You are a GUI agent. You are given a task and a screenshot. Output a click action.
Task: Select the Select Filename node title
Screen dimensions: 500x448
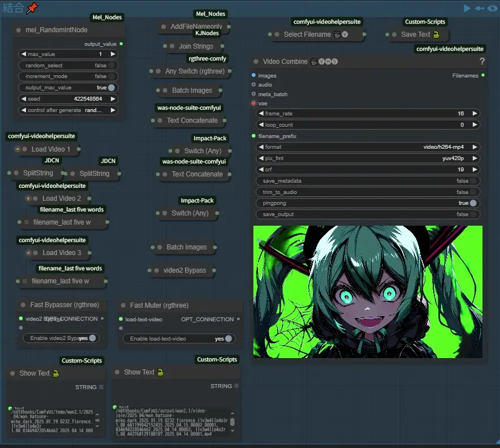(307, 35)
